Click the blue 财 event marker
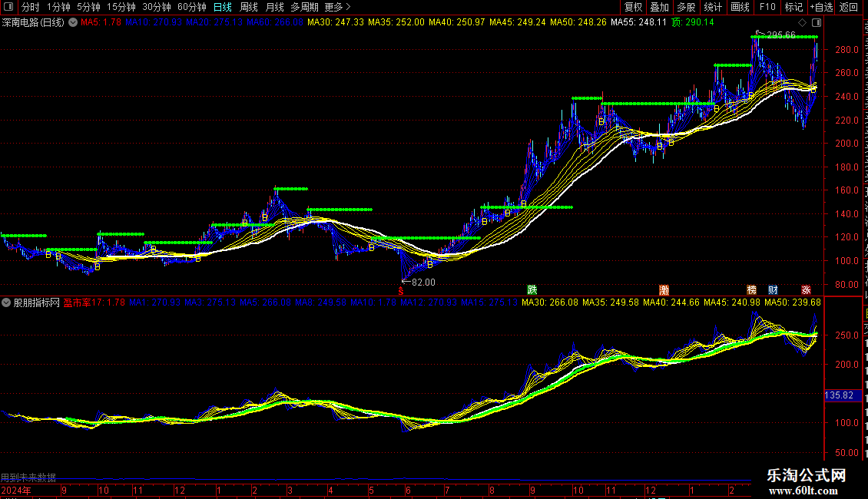The width and height of the screenshot is (868, 499). point(773,290)
